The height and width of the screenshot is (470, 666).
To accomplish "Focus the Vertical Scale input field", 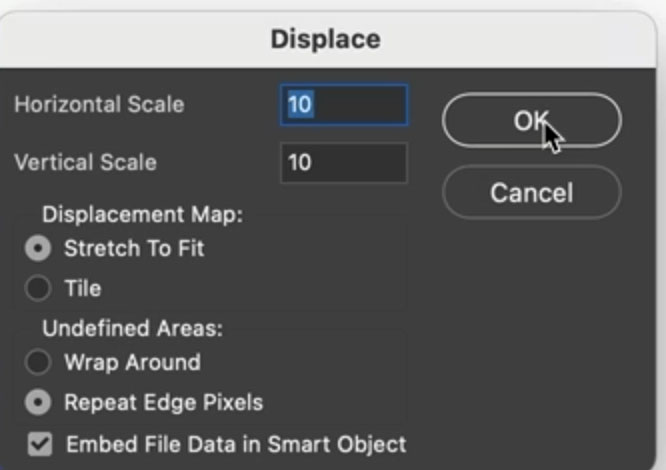I will (x=344, y=162).
